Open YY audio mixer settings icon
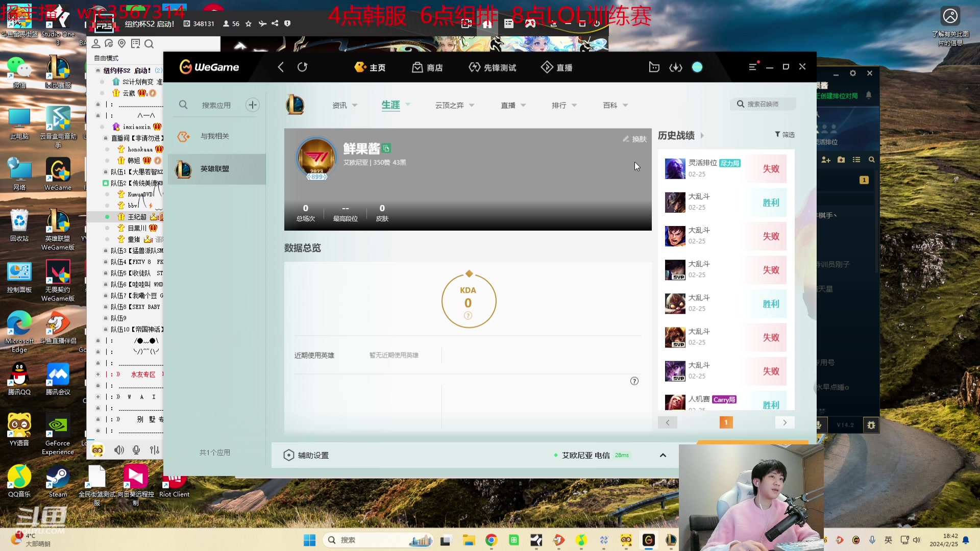 [155, 449]
